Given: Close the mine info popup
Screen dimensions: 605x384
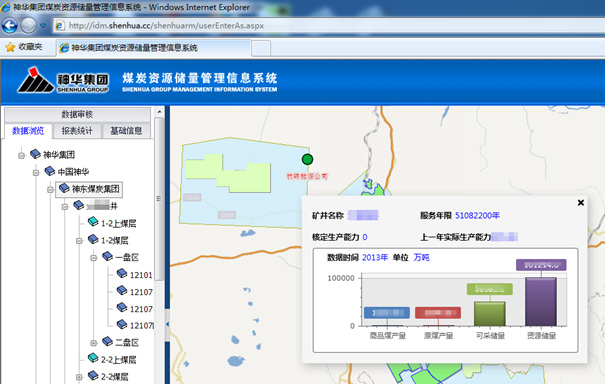Looking at the screenshot, I should tap(580, 203).
